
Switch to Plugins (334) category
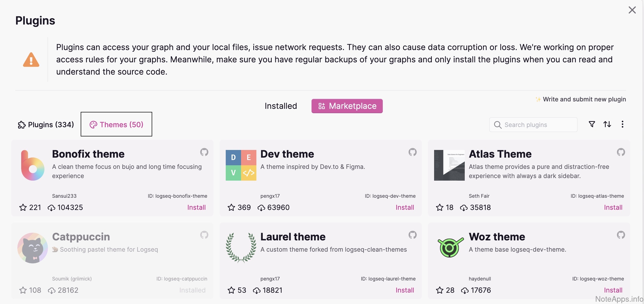[x=46, y=125]
